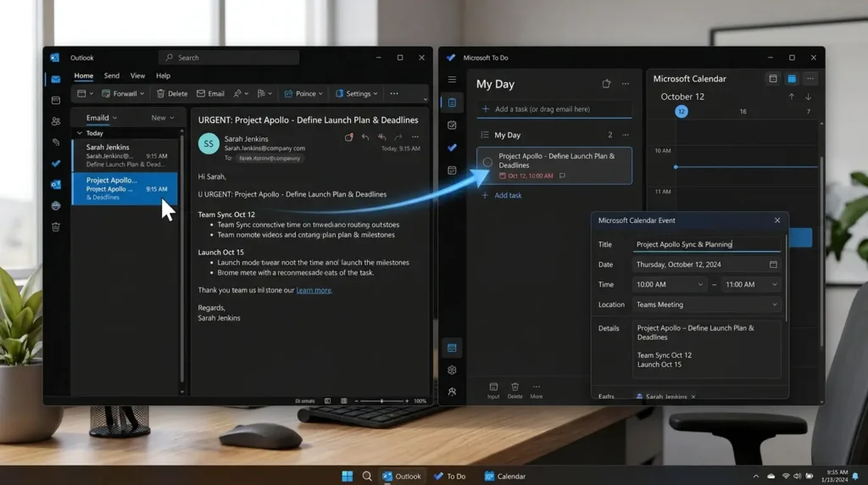Click the SS sender avatar
Image resolution: width=868 pixels, height=485 pixels.
209,144
